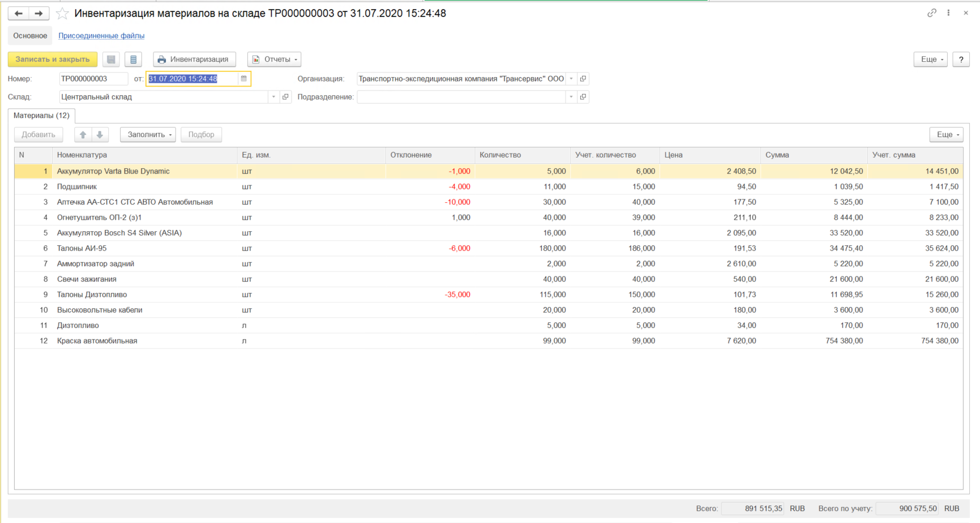Click the Отклонение column header

pyautogui.click(x=430, y=155)
